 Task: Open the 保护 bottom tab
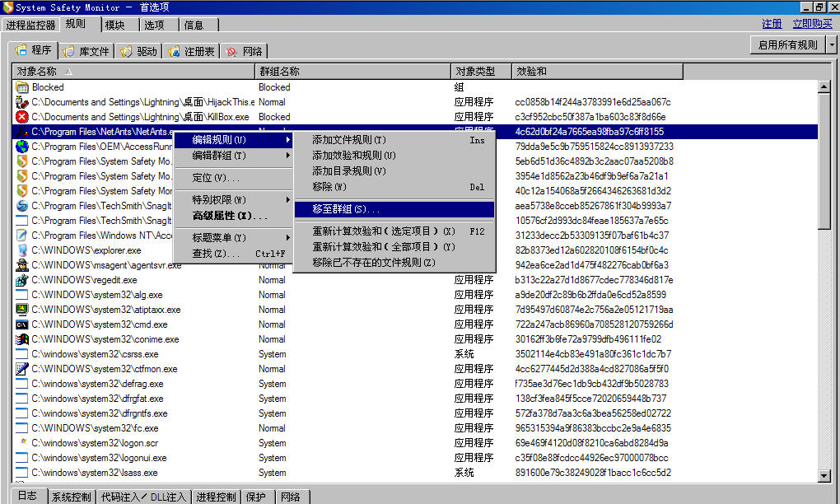257,497
